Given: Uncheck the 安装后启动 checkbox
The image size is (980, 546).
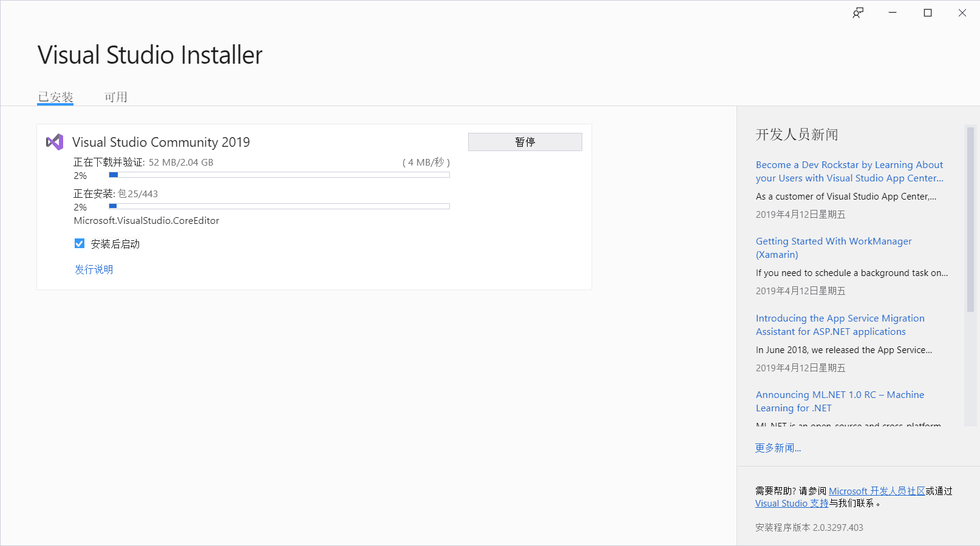Looking at the screenshot, I should [x=80, y=244].
